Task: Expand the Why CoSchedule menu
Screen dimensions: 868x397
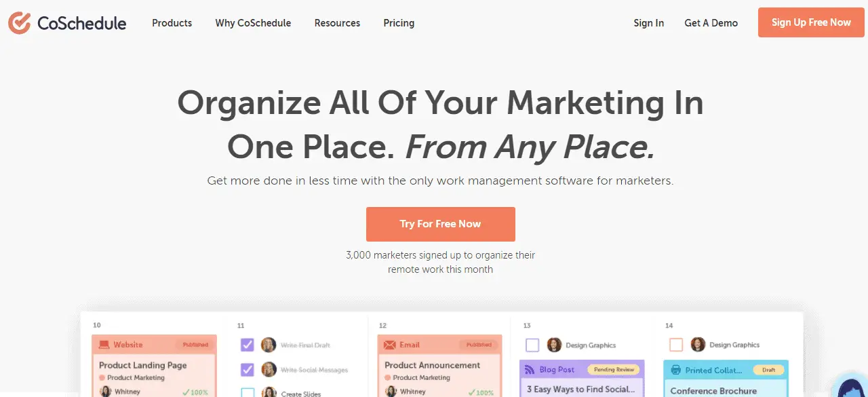Action: [253, 23]
